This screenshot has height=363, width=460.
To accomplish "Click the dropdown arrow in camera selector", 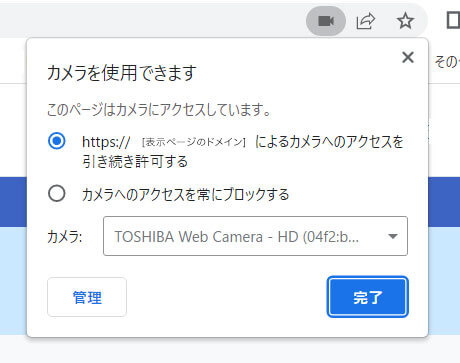I will 393,236.
